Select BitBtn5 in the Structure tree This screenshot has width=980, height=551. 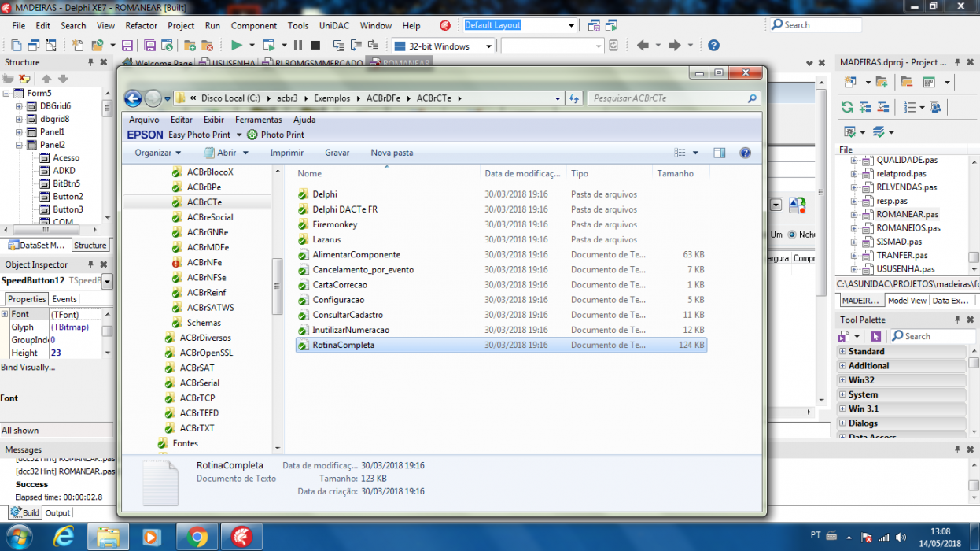coord(66,183)
